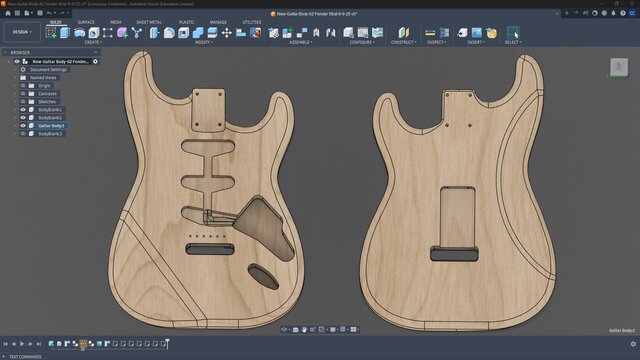Open the Modify dropdown menu
Screen dimensions: 640x360
[x=204, y=42]
